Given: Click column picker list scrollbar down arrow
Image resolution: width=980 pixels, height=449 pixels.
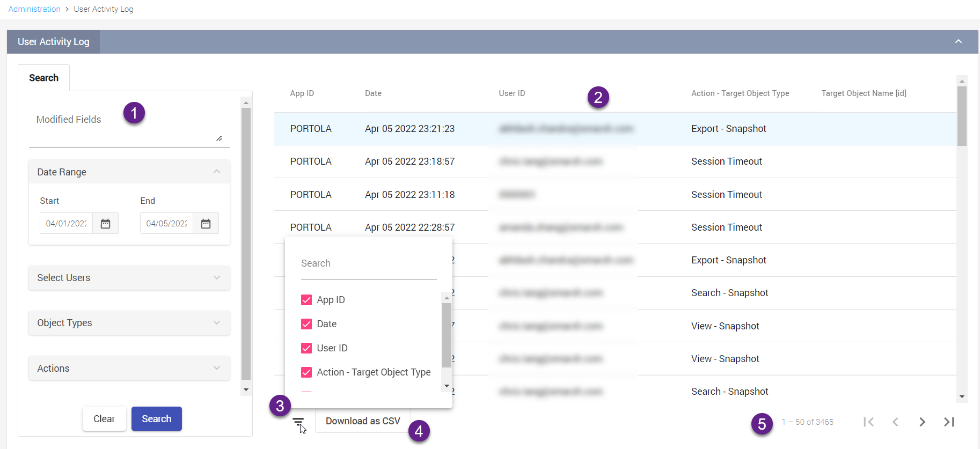Looking at the screenshot, I should click(447, 386).
